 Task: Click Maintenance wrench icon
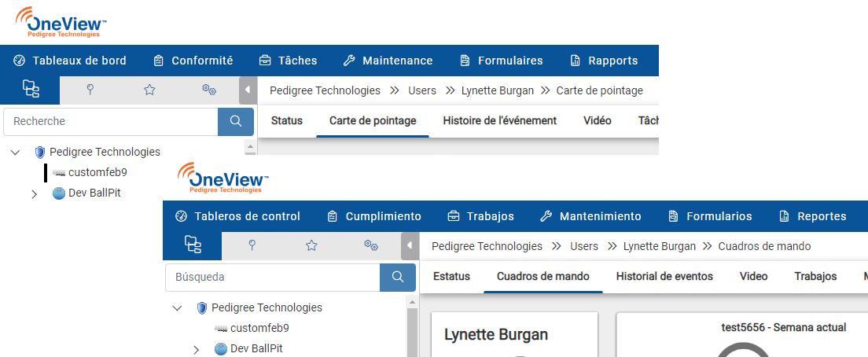[349, 61]
